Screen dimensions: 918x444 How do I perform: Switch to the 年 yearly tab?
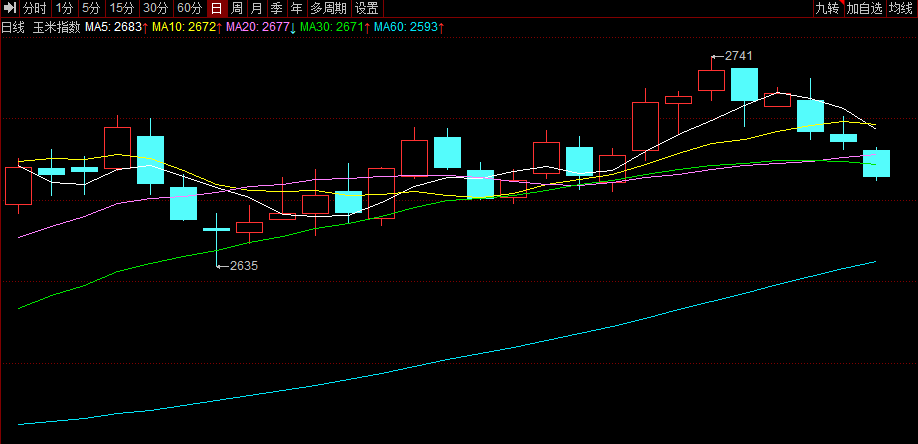(297, 8)
